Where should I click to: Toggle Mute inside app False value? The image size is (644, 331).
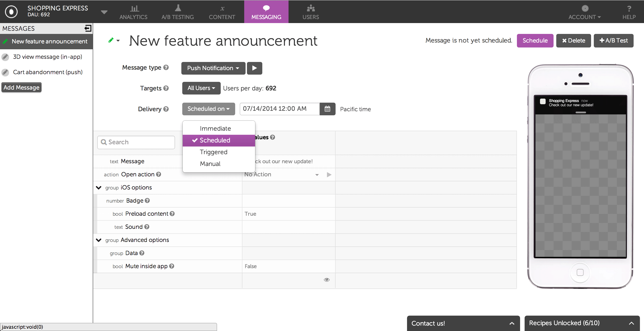pyautogui.click(x=251, y=266)
